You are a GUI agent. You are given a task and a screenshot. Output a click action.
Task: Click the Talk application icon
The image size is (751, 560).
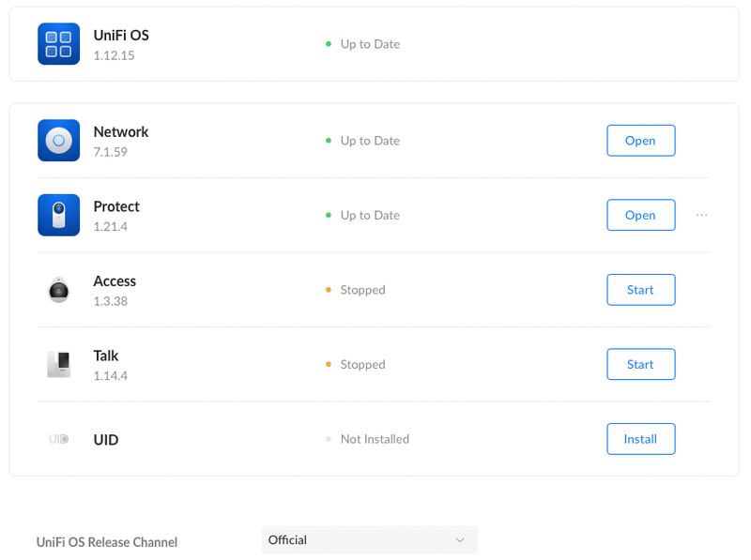58,364
